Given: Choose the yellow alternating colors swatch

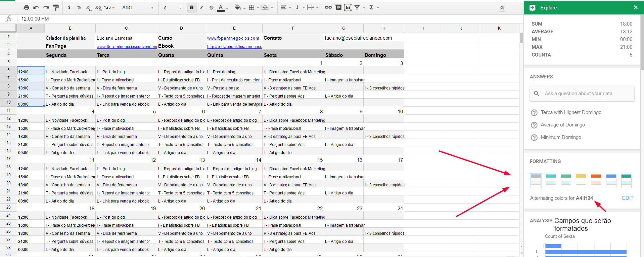Looking at the screenshot, I should coord(581,181).
